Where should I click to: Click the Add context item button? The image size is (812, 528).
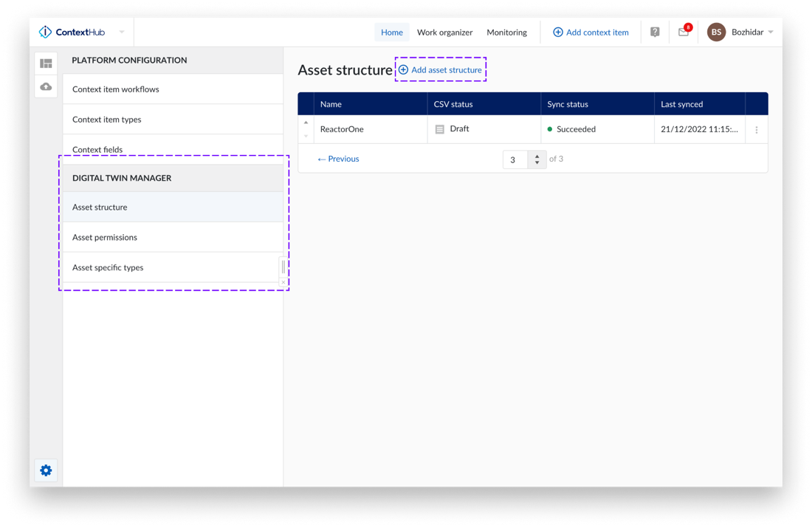click(591, 32)
